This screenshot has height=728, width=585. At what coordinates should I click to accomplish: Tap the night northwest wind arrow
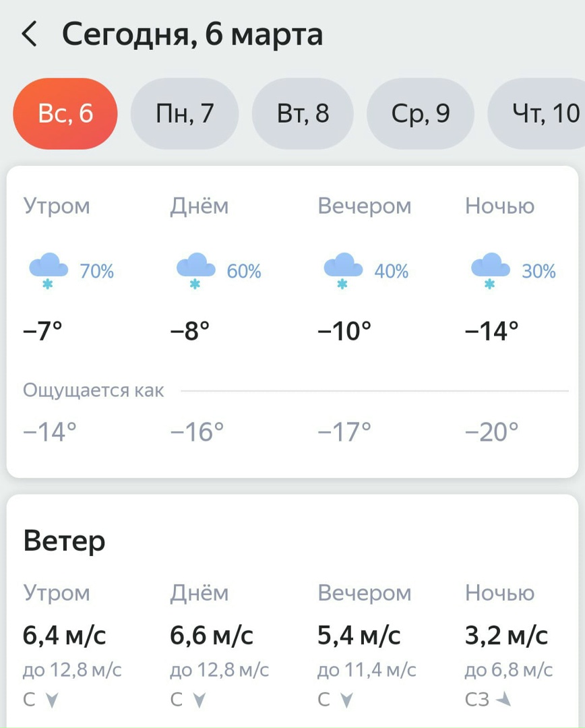[503, 700]
